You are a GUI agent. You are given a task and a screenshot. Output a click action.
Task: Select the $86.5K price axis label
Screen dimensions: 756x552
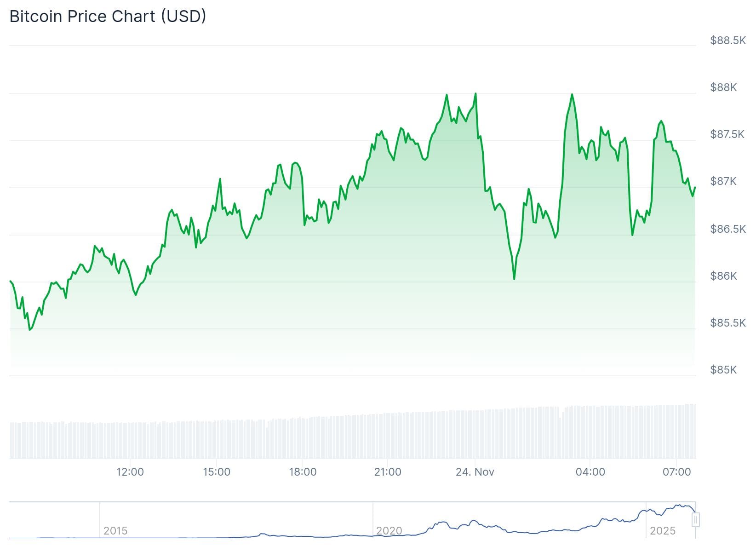[x=727, y=229]
